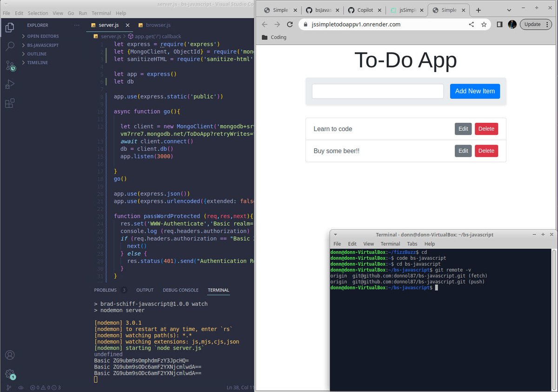Select the Terminal panel tab in VS Code
The image size is (558, 392).
click(218, 290)
